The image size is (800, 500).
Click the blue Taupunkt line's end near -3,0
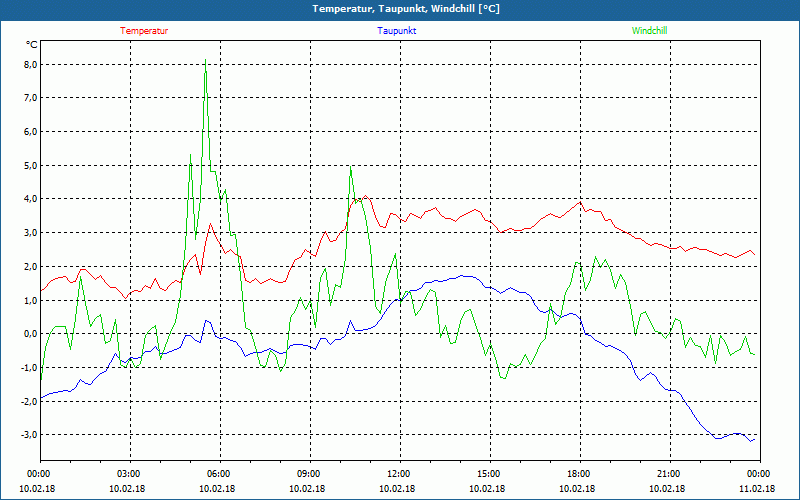click(754, 439)
